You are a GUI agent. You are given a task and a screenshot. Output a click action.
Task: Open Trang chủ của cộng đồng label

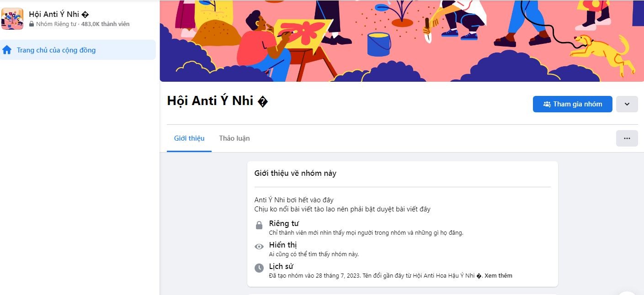point(56,50)
